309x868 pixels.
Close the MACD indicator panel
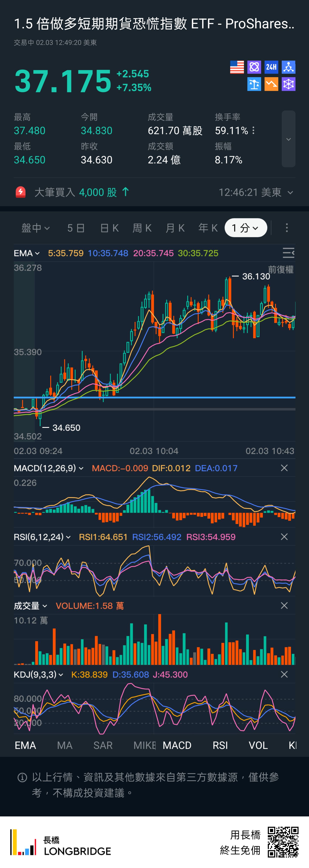tap(284, 468)
